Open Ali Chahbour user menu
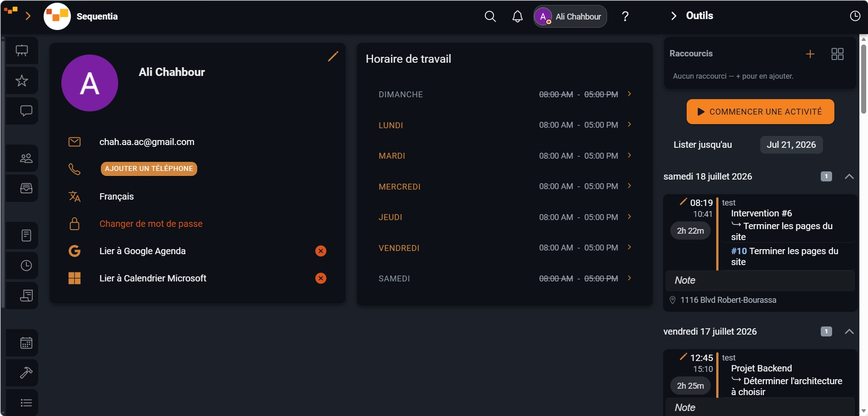Viewport: 868px width, 416px height. [x=570, y=16]
